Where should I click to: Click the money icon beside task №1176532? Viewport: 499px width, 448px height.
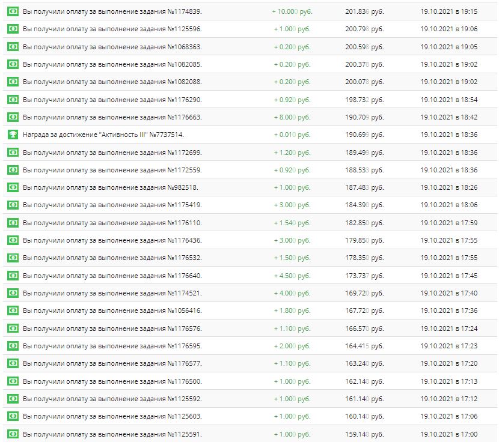[x=13, y=258]
